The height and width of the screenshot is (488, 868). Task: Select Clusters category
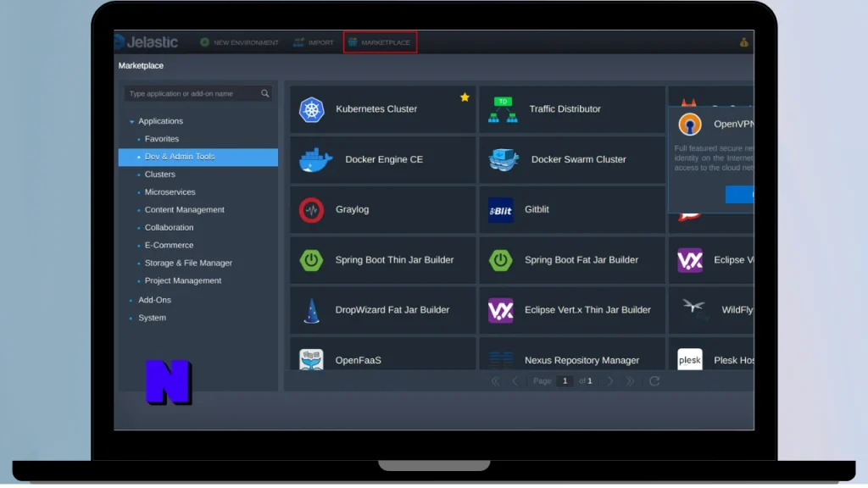coord(160,175)
